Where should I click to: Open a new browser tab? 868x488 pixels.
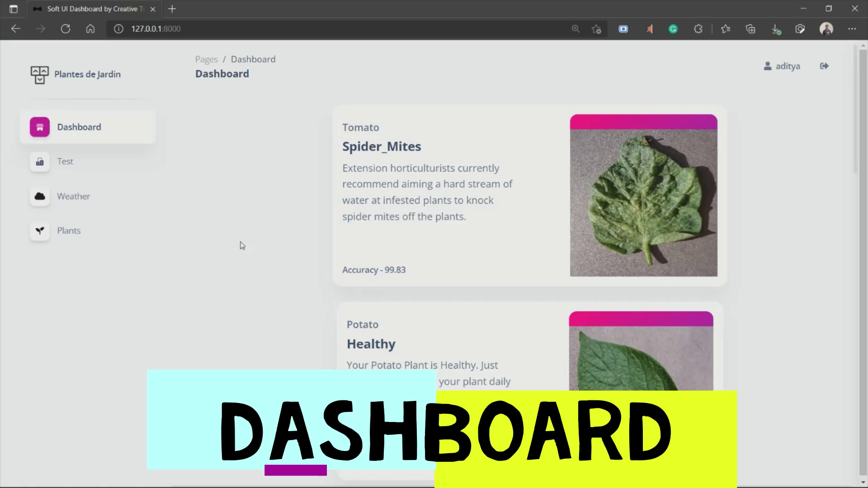[x=172, y=9]
